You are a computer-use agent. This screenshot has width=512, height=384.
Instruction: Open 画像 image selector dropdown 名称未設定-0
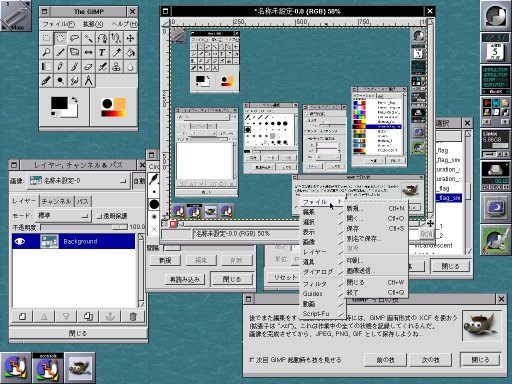point(78,181)
